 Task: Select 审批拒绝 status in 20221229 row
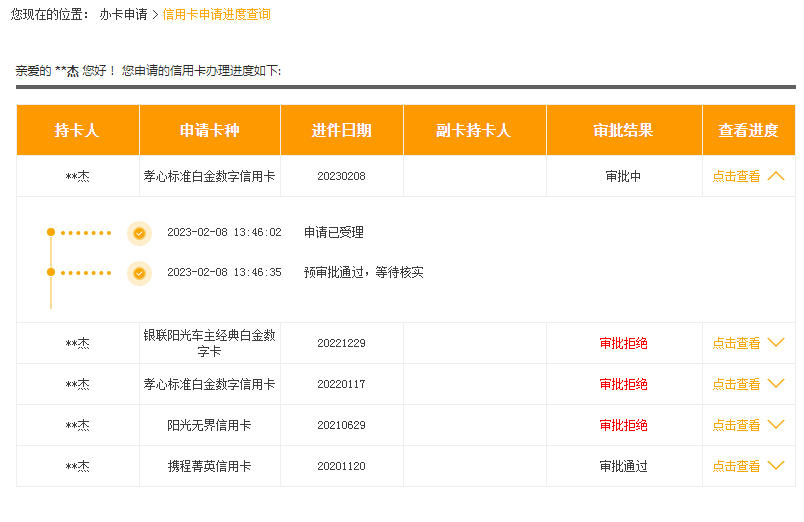point(624,343)
